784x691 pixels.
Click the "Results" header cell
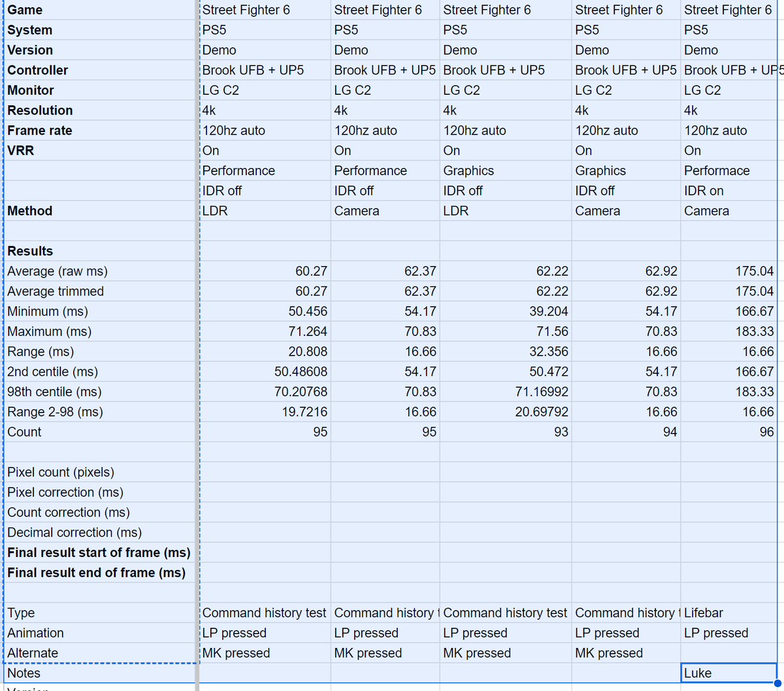click(98, 250)
